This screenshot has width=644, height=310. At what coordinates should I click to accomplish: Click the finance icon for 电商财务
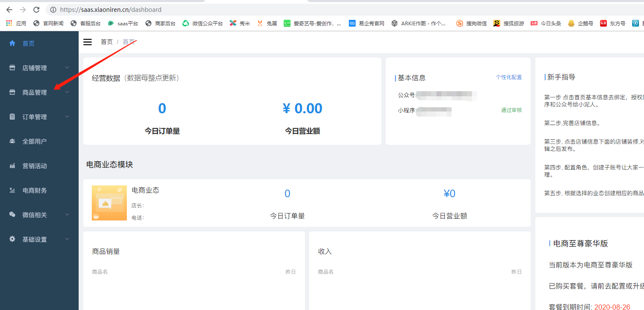[x=12, y=190]
